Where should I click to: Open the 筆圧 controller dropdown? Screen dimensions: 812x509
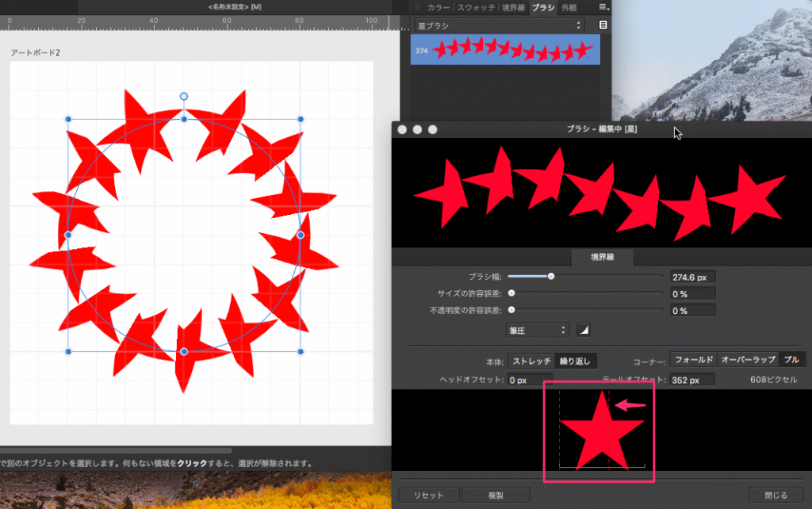point(538,329)
